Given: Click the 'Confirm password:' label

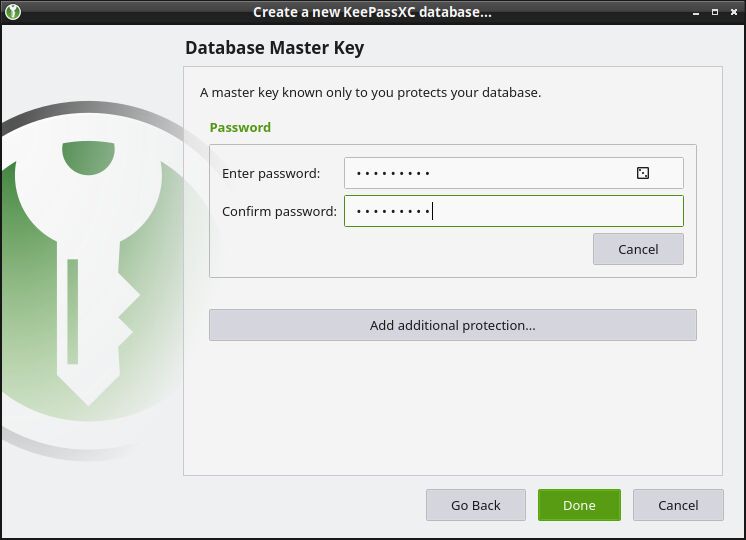Looking at the screenshot, I should (x=279, y=211).
